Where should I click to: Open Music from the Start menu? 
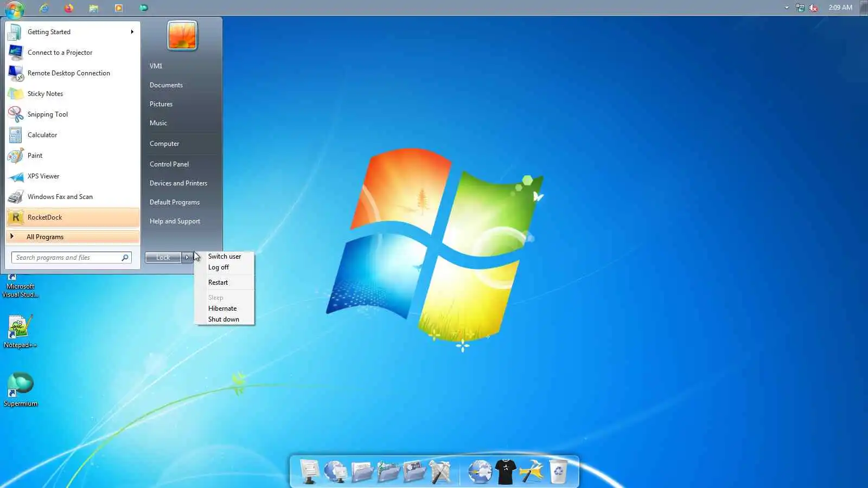tap(158, 123)
